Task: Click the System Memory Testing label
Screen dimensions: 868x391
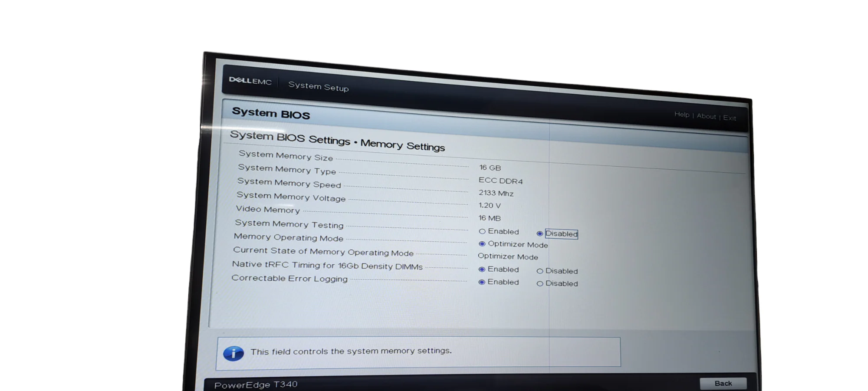Action: click(289, 224)
